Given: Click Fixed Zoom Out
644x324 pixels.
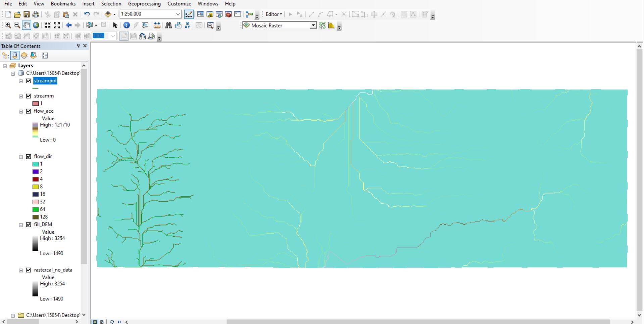Looking at the screenshot, I should click(57, 25).
